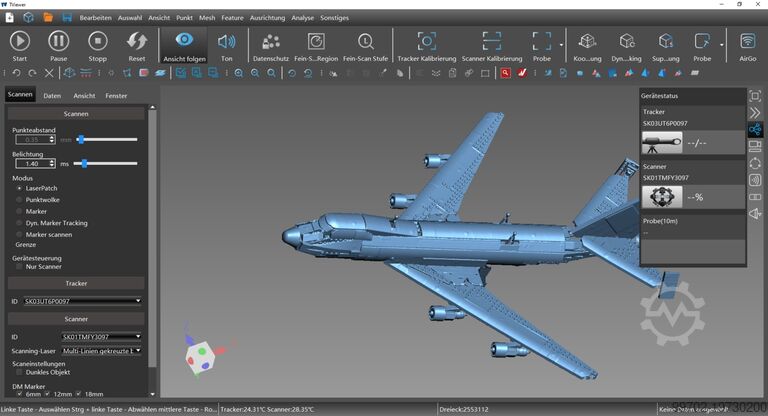Image resolution: width=768 pixels, height=416 pixels.
Task: Adjust the Belichtung slider
Action: pos(85,163)
